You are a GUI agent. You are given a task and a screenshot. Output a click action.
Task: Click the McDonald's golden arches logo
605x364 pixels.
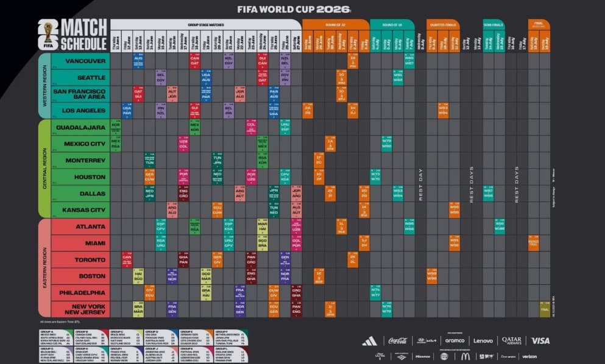465,356
